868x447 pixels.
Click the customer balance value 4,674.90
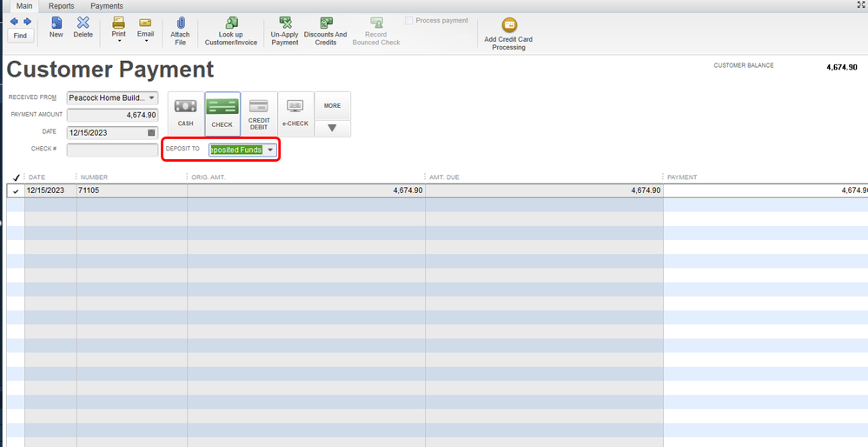click(841, 67)
